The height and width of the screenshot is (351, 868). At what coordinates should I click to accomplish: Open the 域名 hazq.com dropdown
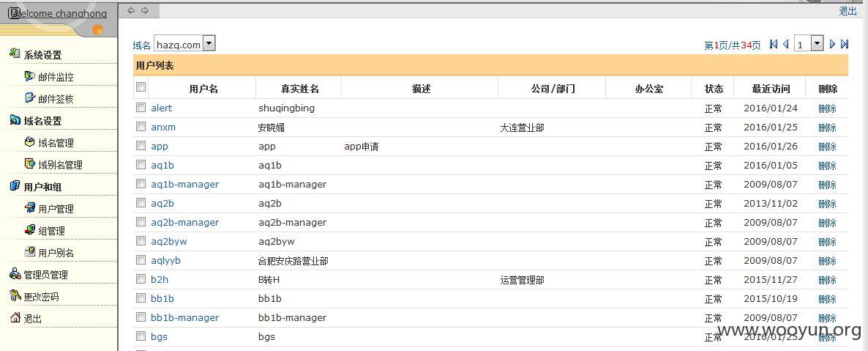(x=184, y=44)
